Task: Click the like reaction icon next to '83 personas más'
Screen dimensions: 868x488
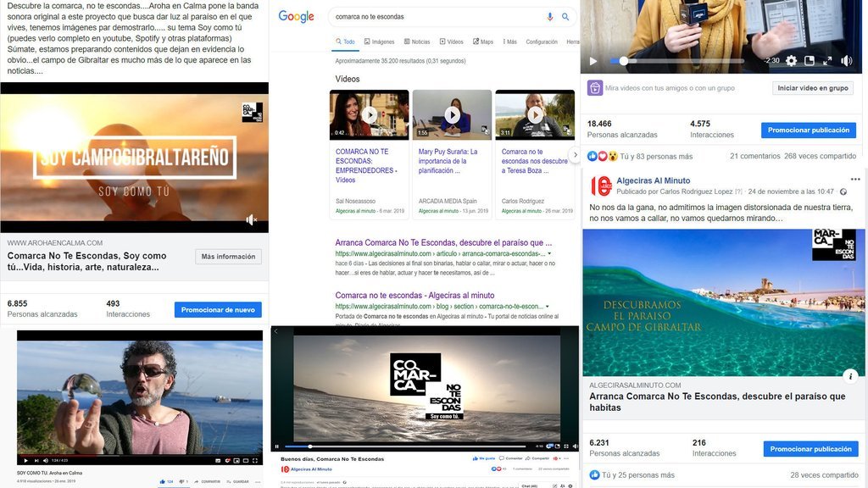Action: click(593, 156)
